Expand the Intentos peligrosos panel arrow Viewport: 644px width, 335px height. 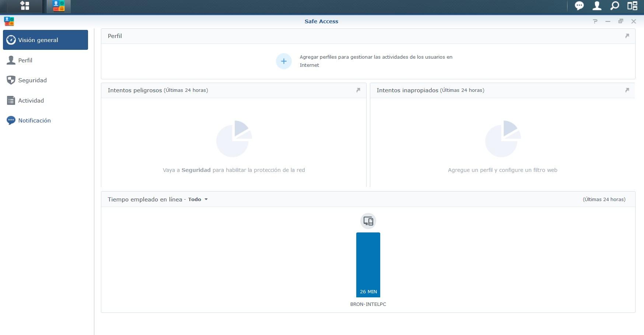tap(358, 90)
